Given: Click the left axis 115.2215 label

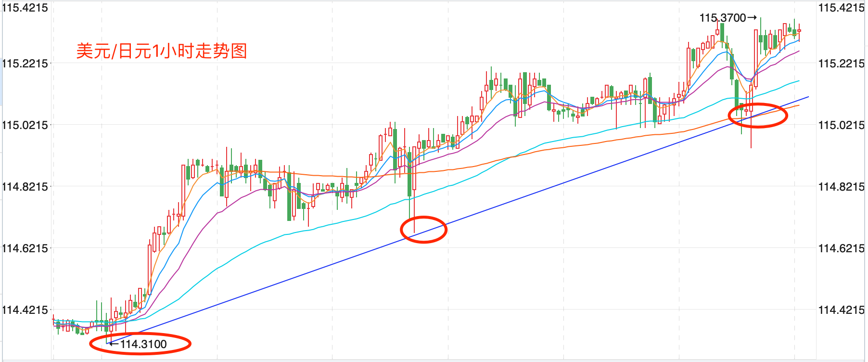Looking at the screenshot, I should click(25, 64).
